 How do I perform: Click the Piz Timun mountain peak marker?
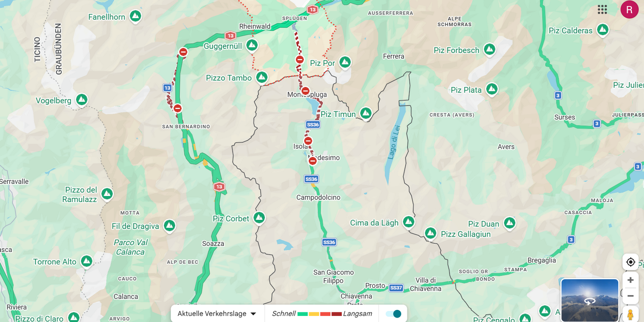pos(365,113)
